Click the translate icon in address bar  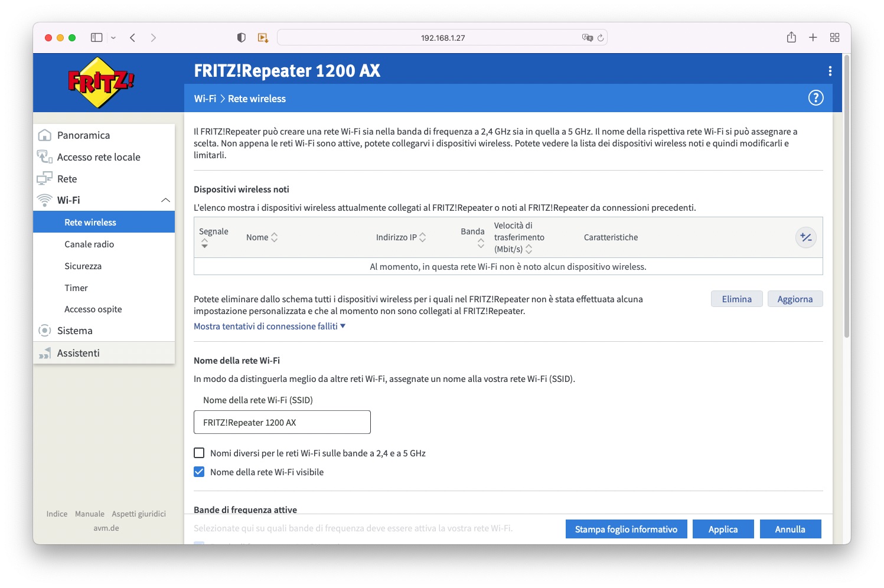(x=587, y=38)
